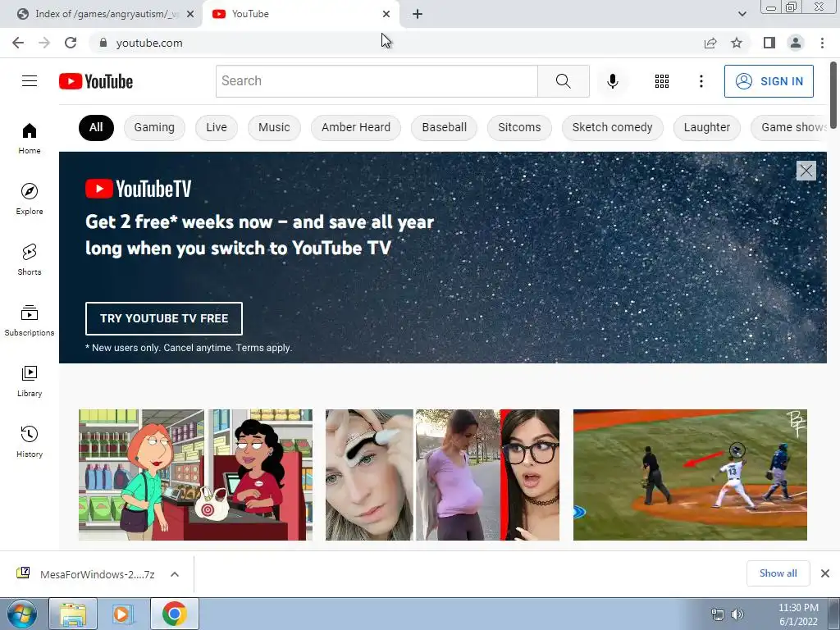Click the SIGN IN button

point(769,81)
